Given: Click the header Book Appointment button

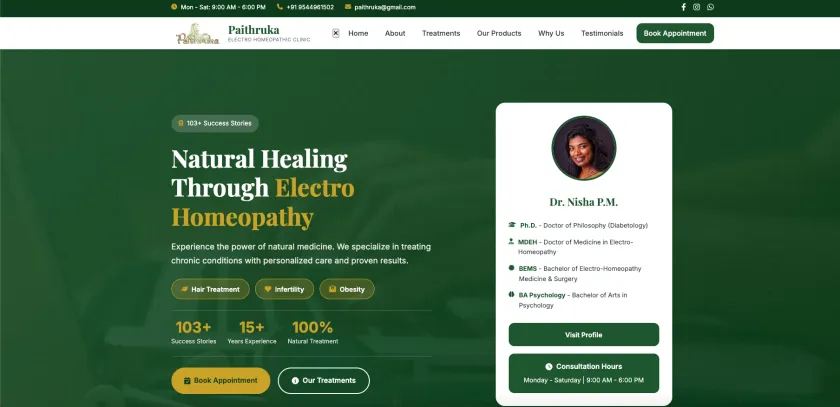Looking at the screenshot, I should (x=675, y=33).
